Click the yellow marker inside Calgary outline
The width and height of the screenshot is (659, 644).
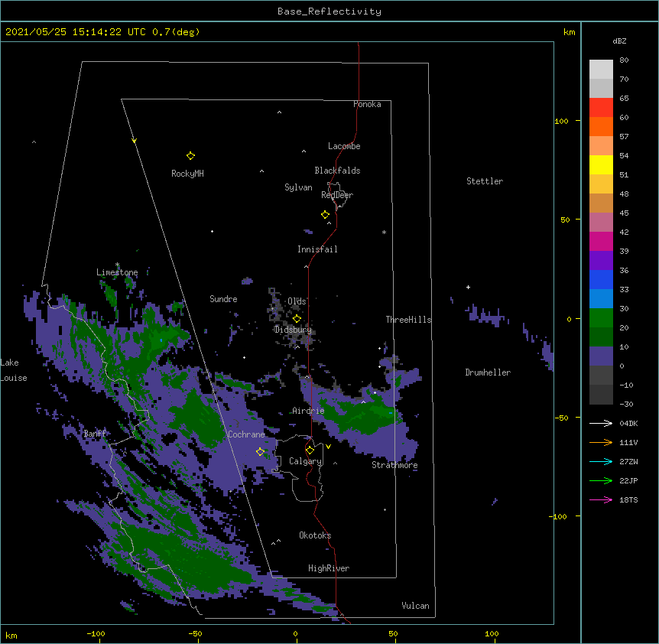click(310, 450)
